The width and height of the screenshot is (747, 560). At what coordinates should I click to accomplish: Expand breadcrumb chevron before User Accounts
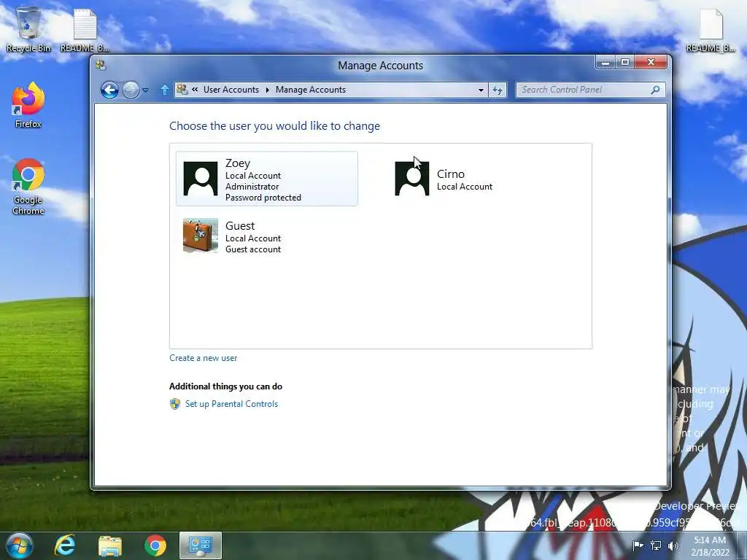pos(195,89)
